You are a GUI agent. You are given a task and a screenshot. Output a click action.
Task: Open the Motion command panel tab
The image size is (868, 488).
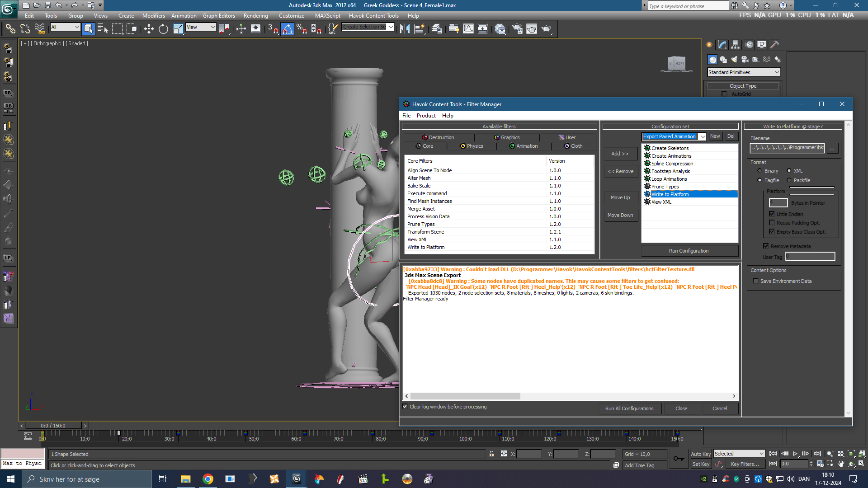point(749,45)
